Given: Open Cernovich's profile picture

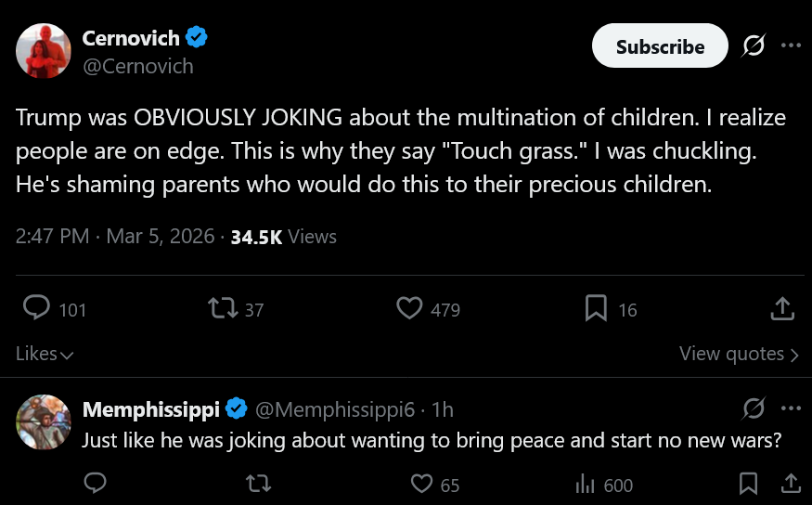Looking at the screenshot, I should [44, 51].
